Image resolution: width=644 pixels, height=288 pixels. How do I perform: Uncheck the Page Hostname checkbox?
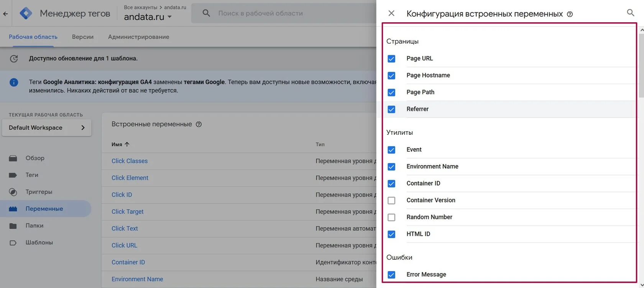391,76
